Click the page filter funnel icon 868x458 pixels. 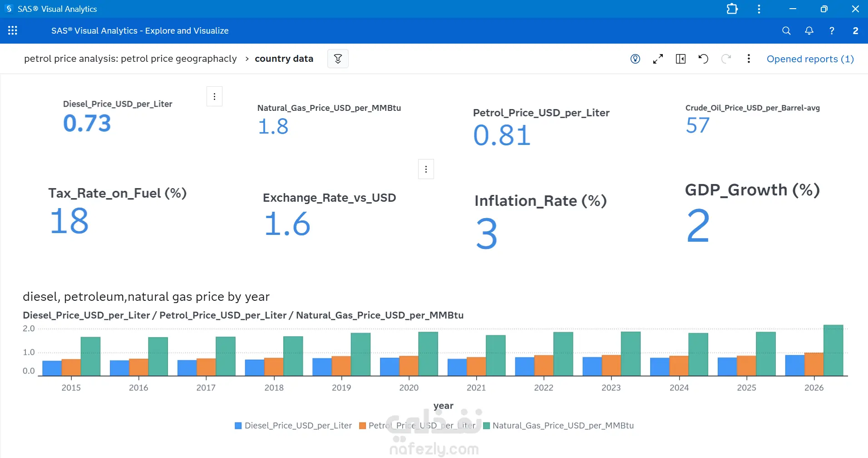click(338, 59)
